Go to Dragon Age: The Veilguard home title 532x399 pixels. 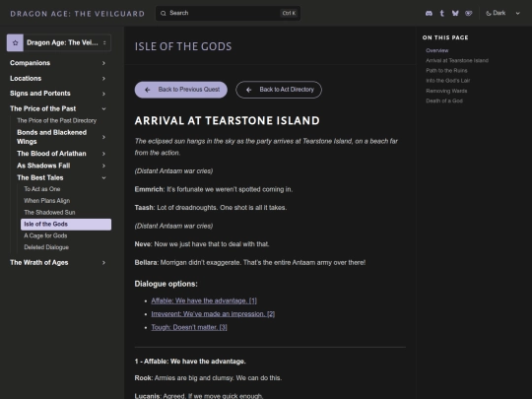pyautogui.click(x=78, y=14)
